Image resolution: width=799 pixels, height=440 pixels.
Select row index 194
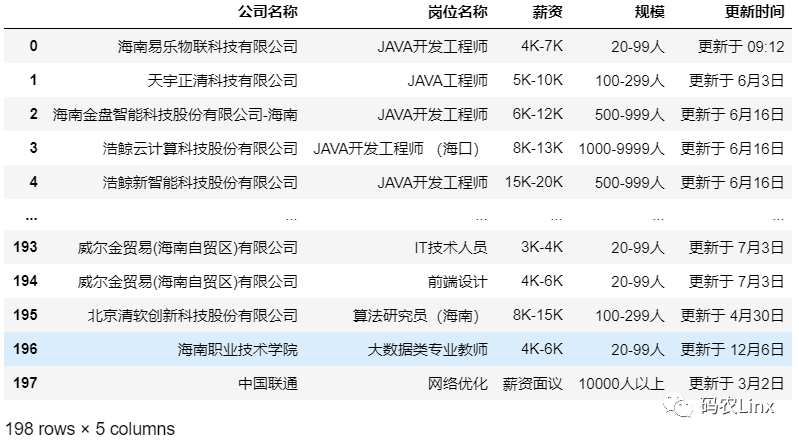click(x=25, y=281)
